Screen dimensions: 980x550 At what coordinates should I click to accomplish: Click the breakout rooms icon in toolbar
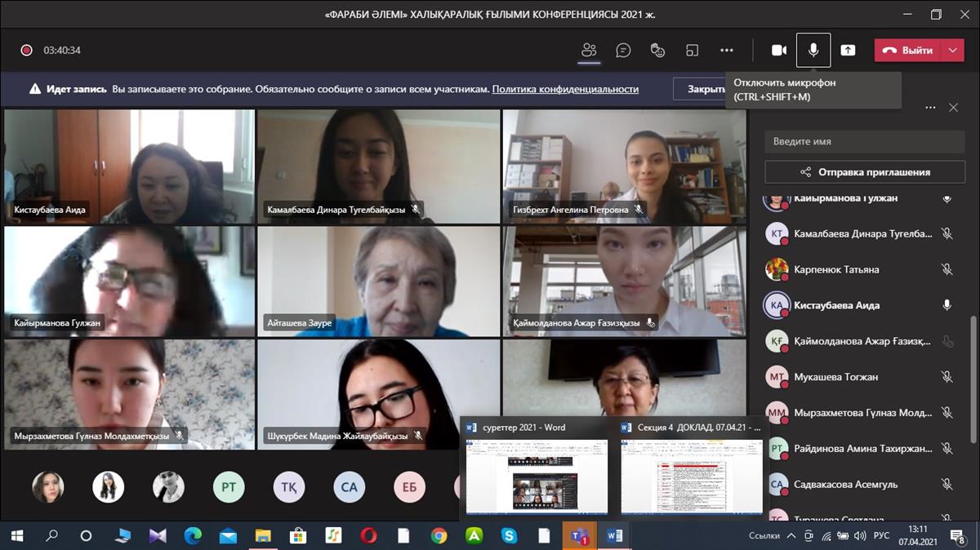692,50
